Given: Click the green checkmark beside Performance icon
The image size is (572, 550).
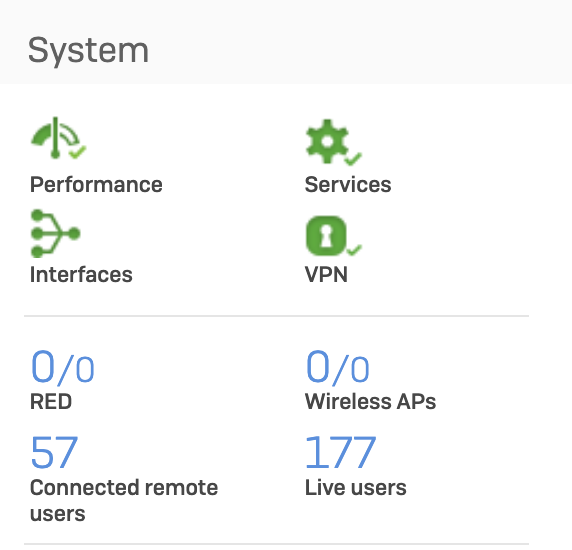Looking at the screenshot, I should [78, 152].
